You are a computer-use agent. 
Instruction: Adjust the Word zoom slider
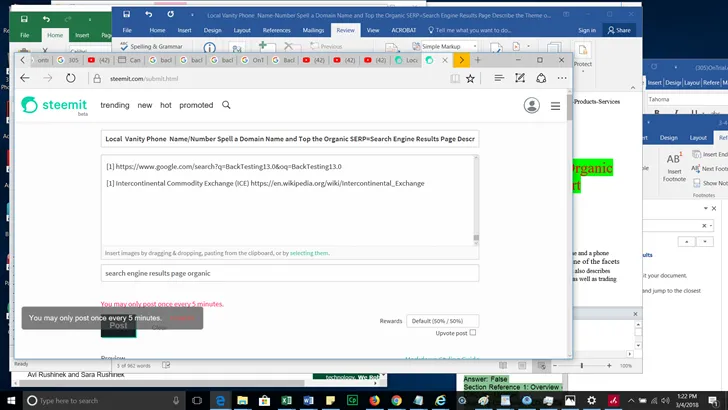(x=581, y=365)
